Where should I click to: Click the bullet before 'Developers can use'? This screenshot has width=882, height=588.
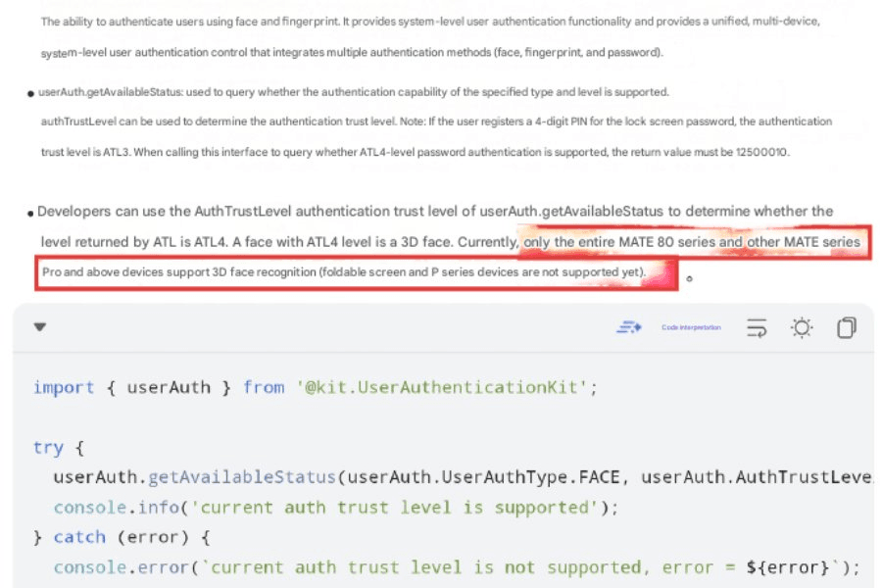(x=31, y=213)
